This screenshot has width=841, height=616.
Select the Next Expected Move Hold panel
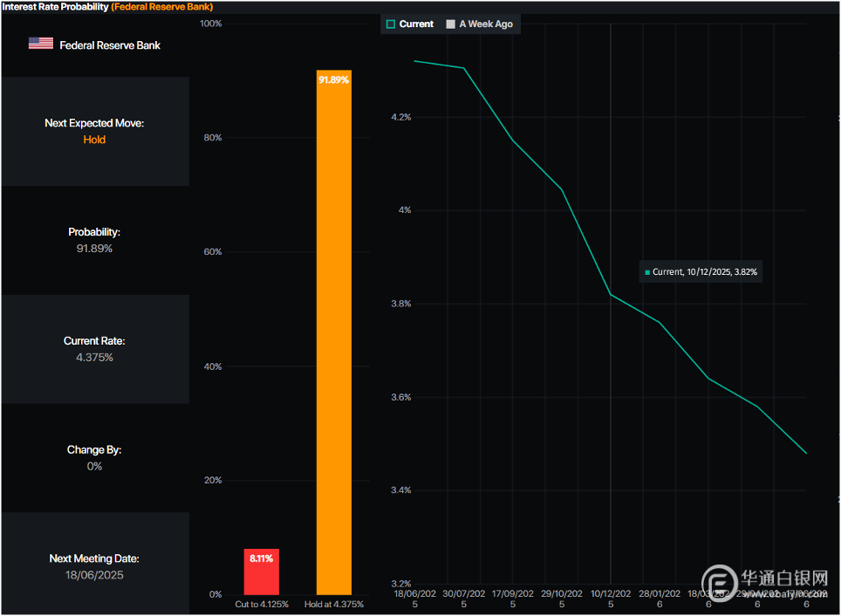coord(94,131)
